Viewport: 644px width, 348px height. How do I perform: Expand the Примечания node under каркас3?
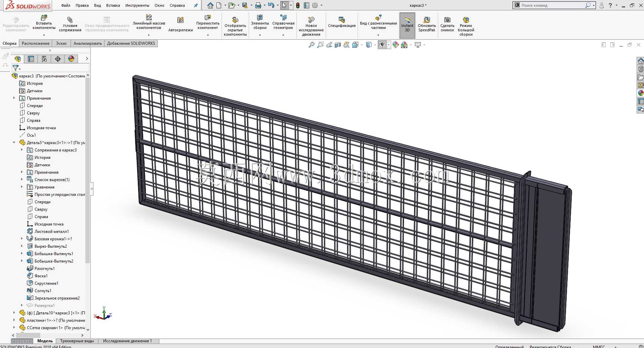14,98
